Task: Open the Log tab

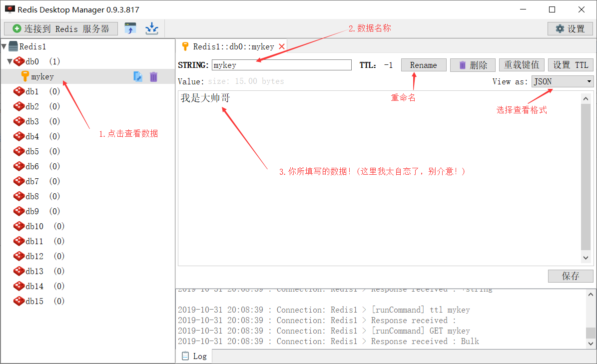Action: [194, 356]
